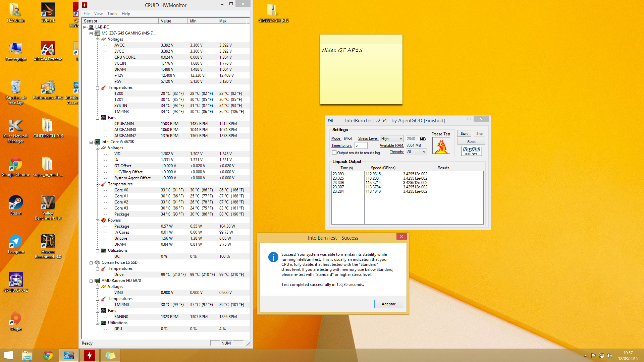
Task: Click the Value column header
Action: (x=173, y=21)
